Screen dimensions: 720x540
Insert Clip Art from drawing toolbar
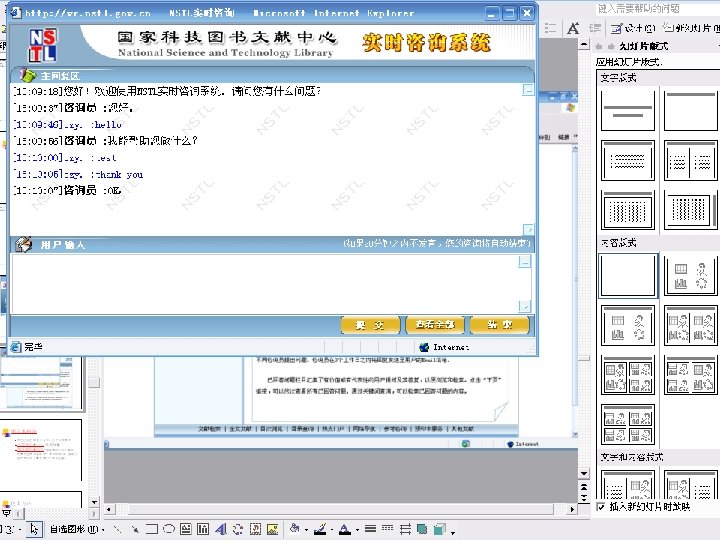click(255, 529)
